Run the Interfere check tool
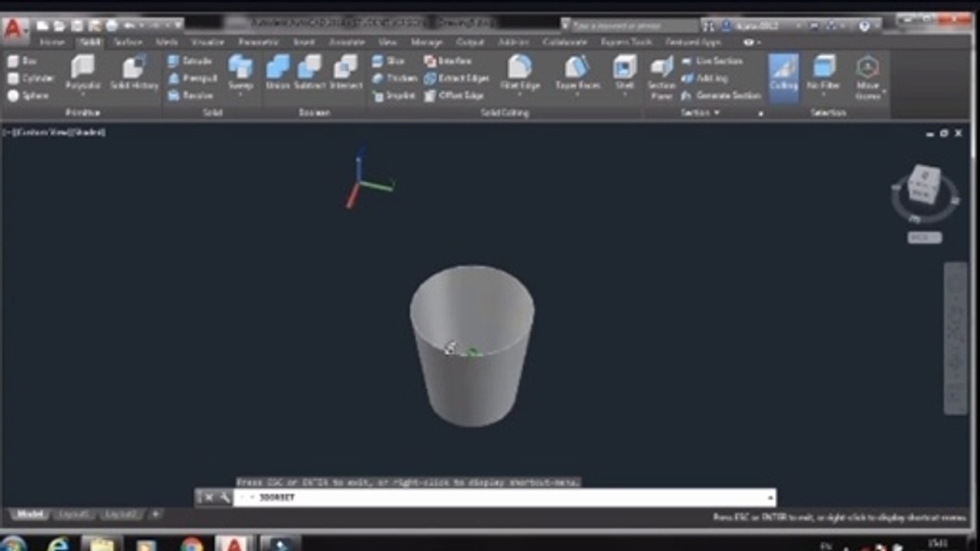The height and width of the screenshot is (551, 980). 448,60
